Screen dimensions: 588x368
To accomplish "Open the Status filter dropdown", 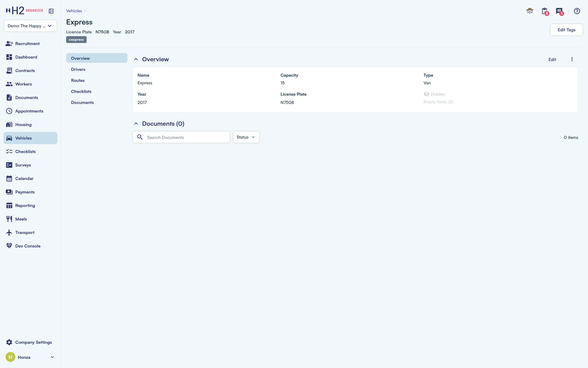I will tap(246, 137).
